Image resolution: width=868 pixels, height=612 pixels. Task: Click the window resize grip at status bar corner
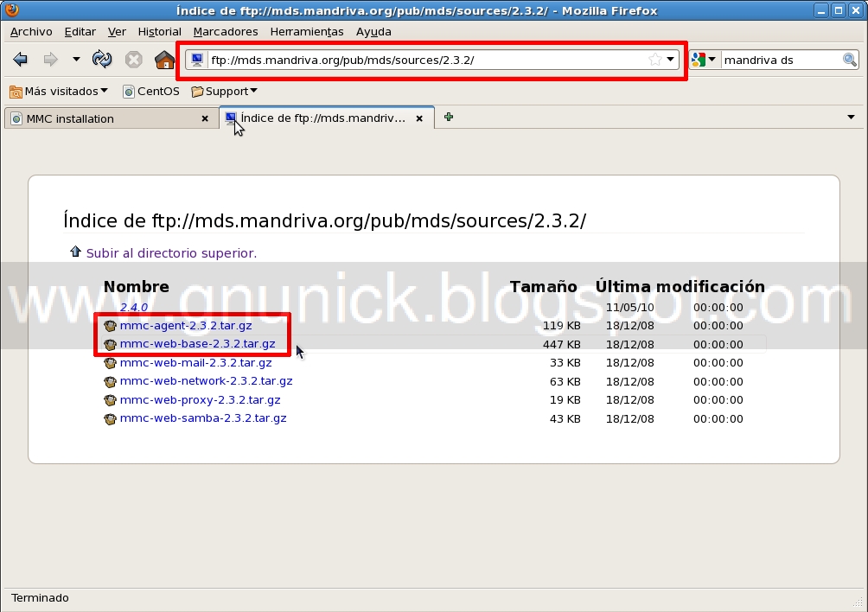859,603
